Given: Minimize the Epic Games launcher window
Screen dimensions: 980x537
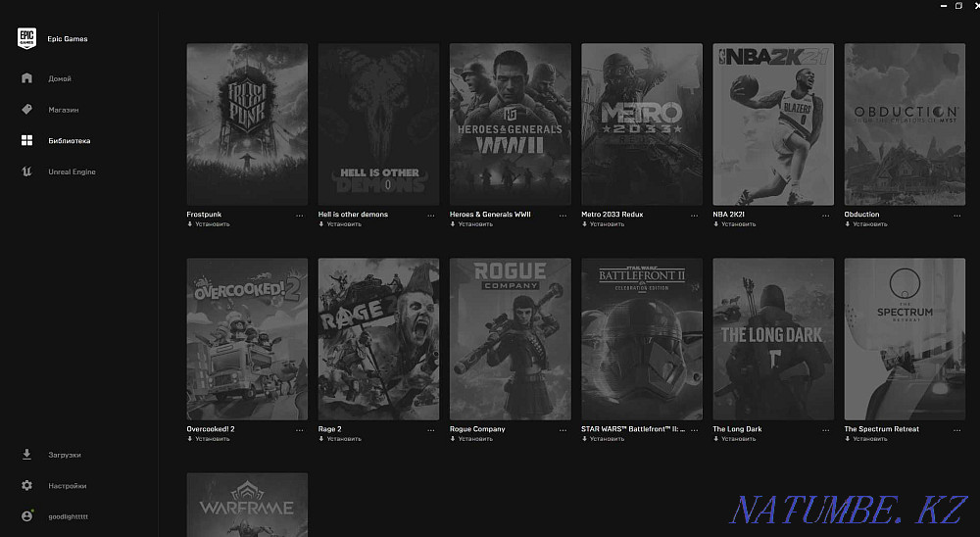Looking at the screenshot, I should click(x=944, y=6).
